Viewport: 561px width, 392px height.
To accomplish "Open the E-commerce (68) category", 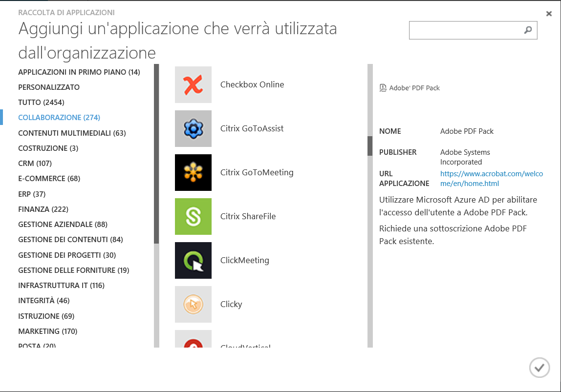I will (x=49, y=178).
